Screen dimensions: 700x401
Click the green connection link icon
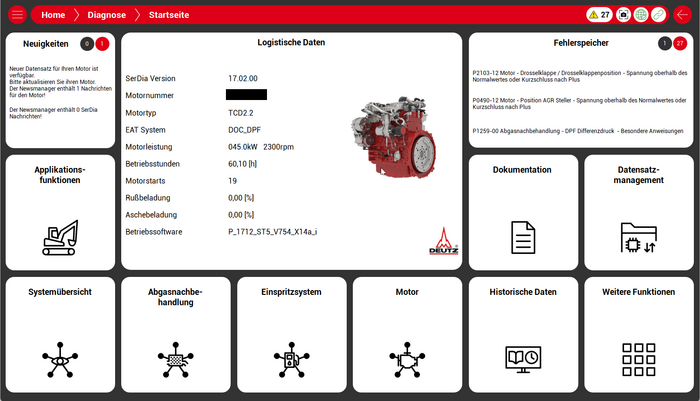point(658,15)
